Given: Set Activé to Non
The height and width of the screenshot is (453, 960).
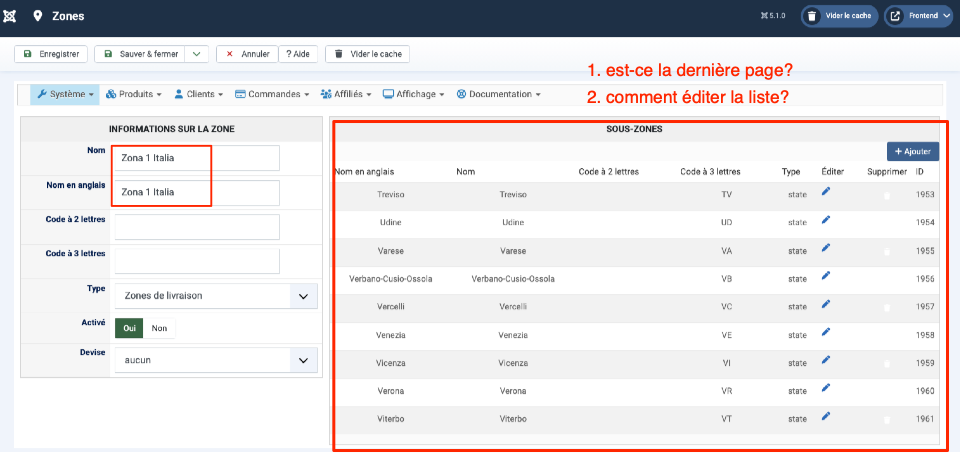Looking at the screenshot, I should 159,328.
